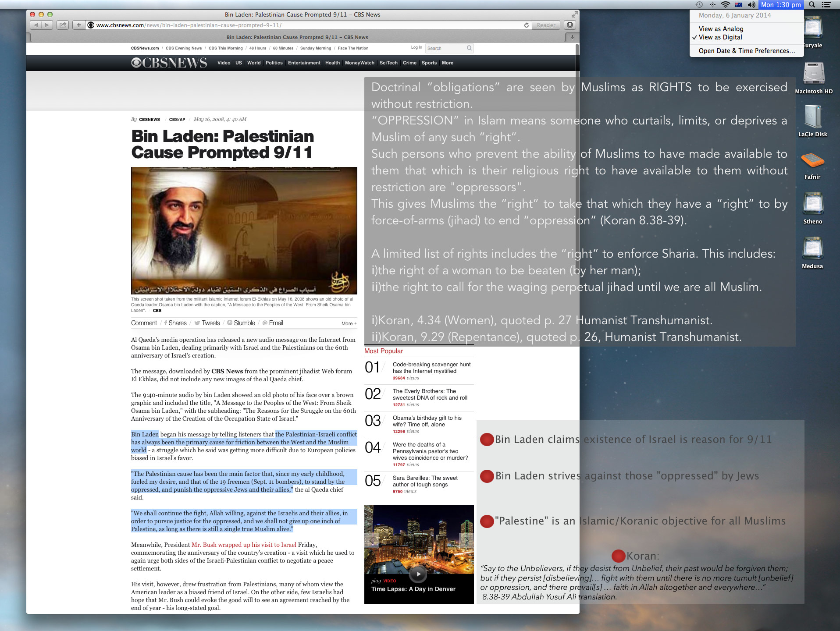Click the magnifier icon in CBS search
840x631 pixels.
[x=470, y=48]
